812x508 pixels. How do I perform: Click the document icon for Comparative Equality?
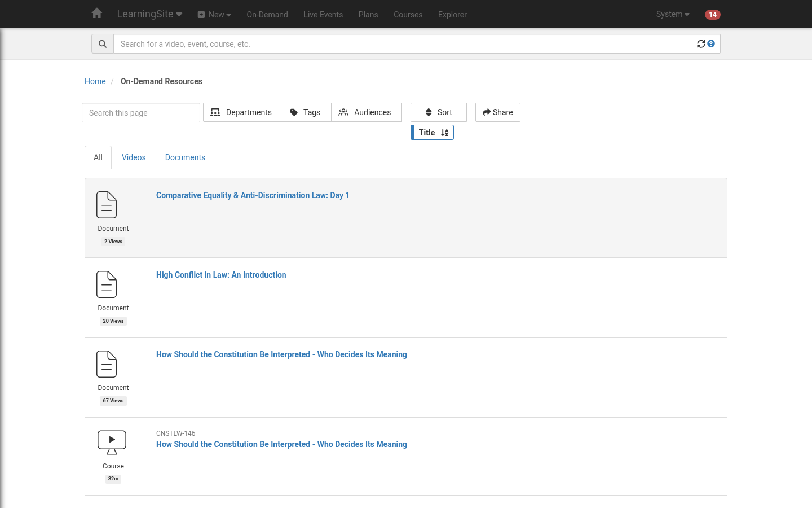click(107, 205)
